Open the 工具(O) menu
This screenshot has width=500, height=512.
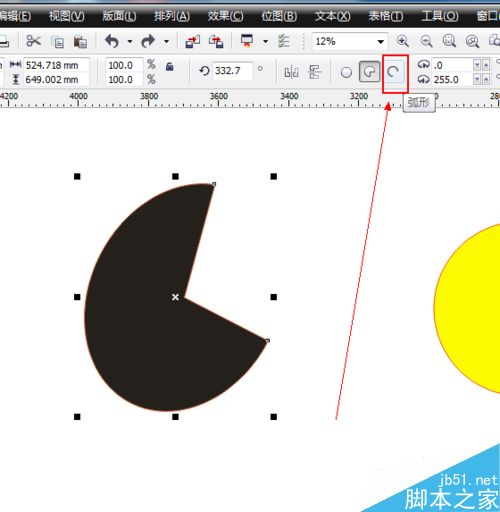[440, 16]
